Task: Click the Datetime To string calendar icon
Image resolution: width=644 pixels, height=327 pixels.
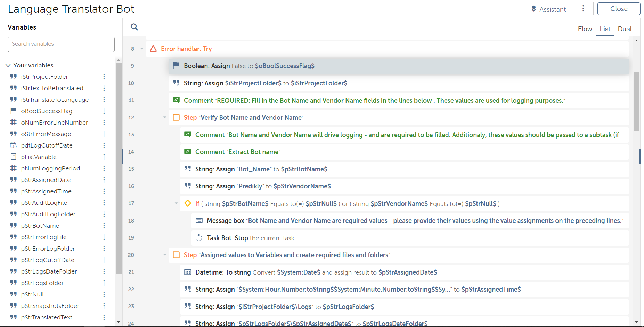Action: 188,272
